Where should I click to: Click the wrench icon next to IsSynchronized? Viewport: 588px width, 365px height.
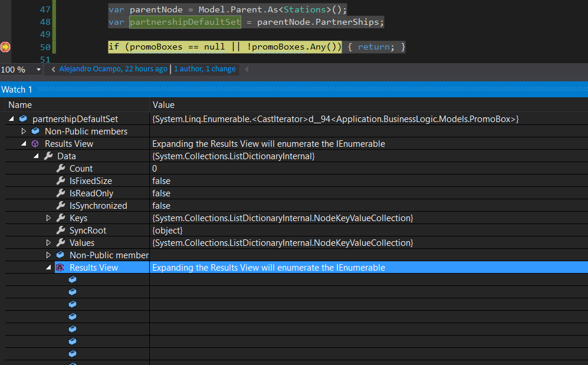(x=61, y=205)
